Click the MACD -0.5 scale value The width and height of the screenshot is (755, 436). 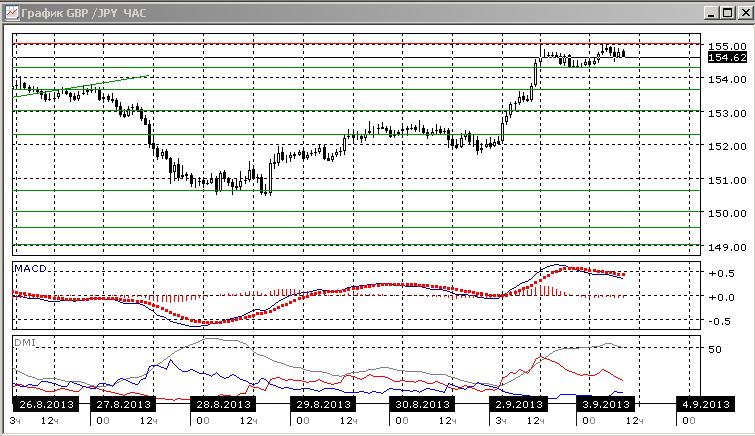click(x=721, y=321)
